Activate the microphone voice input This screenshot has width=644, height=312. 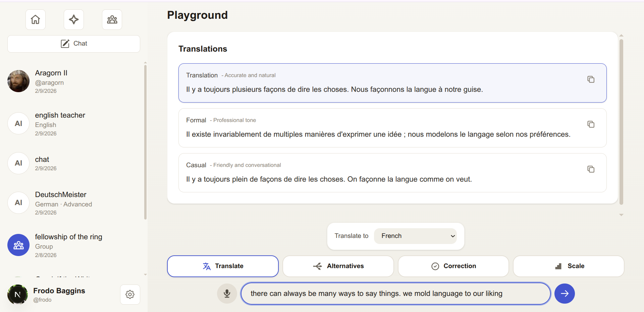click(x=227, y=294)
